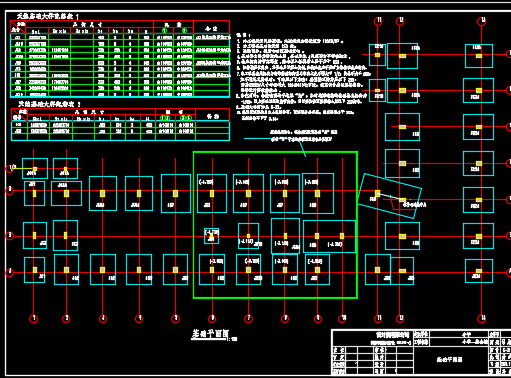Pick bottom axis bubble 14
This screenshot has height=378, width=511.
click(x=482, y=319)
